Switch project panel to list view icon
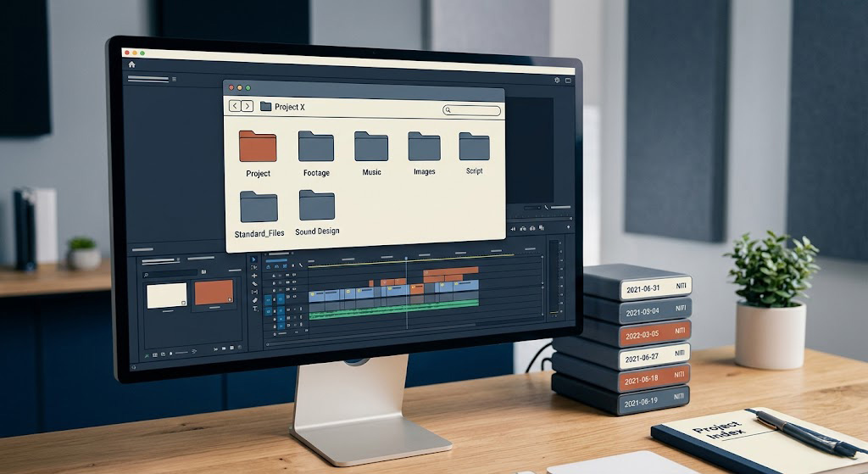868x474 pixels. tap(155, 355)
